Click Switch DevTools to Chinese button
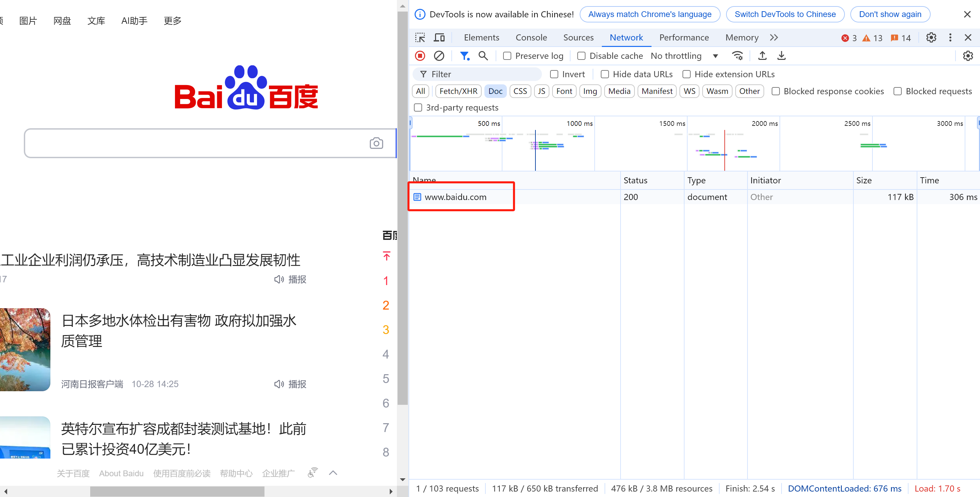Viewport: 980px width, 497px height. (785, 14)
